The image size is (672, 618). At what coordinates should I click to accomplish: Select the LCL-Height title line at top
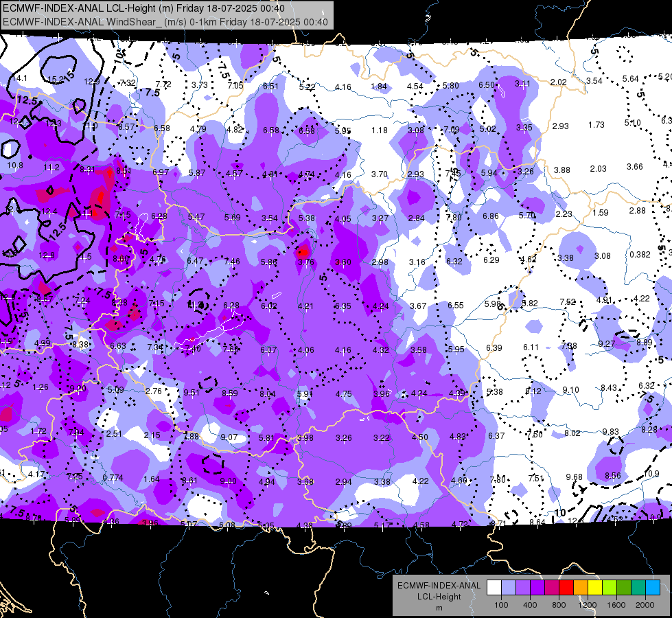143,8
